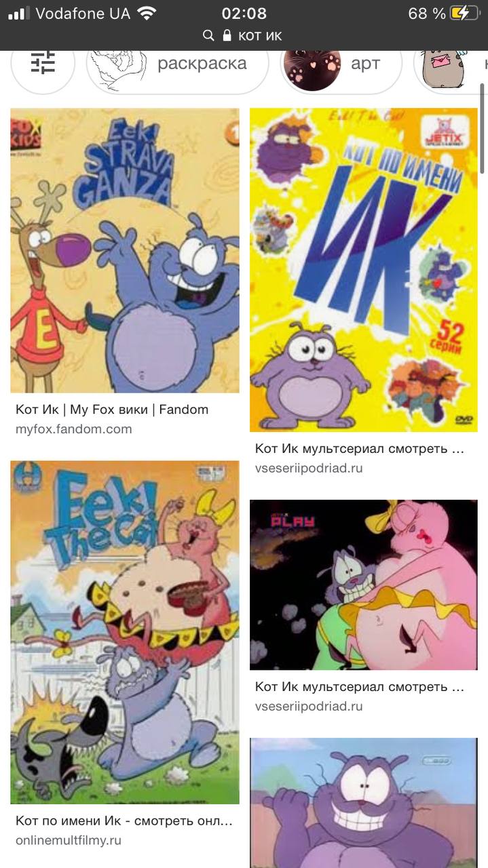The width and height of the screenshot is (488, 868).
Task: Tap the padlock secure site icon
Action: [x=227, y=35]
